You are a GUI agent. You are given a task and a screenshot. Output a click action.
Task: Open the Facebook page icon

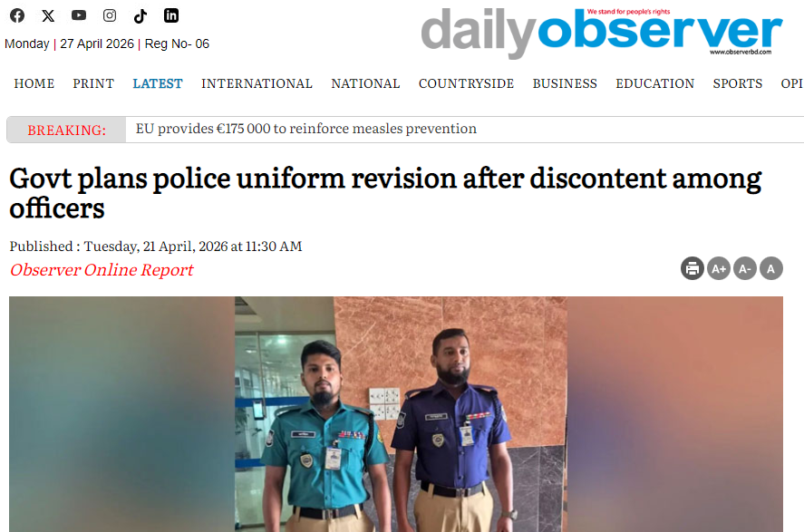click(17, 16)
